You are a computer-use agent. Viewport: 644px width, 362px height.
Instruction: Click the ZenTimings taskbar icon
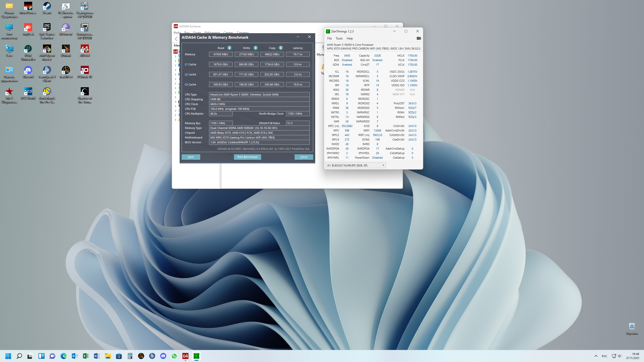196,356
